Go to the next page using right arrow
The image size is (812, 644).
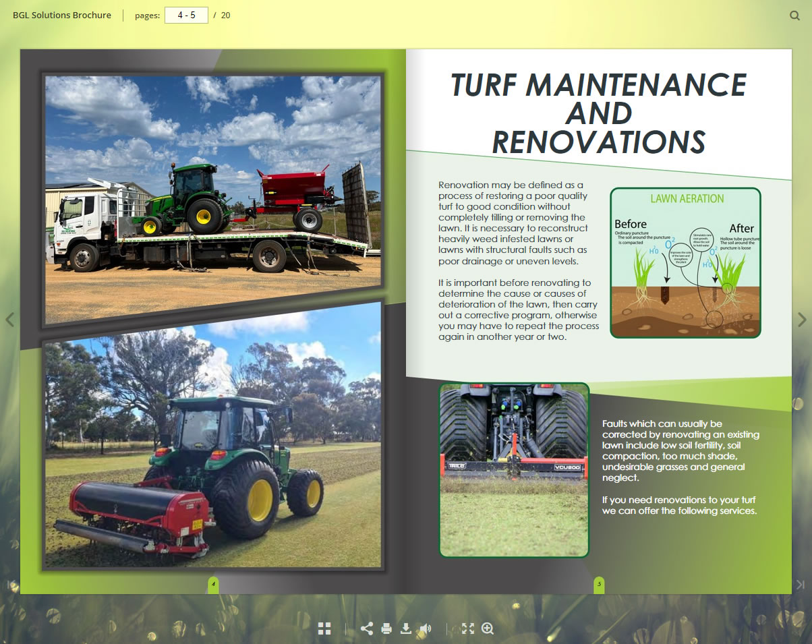pos(802,319)
